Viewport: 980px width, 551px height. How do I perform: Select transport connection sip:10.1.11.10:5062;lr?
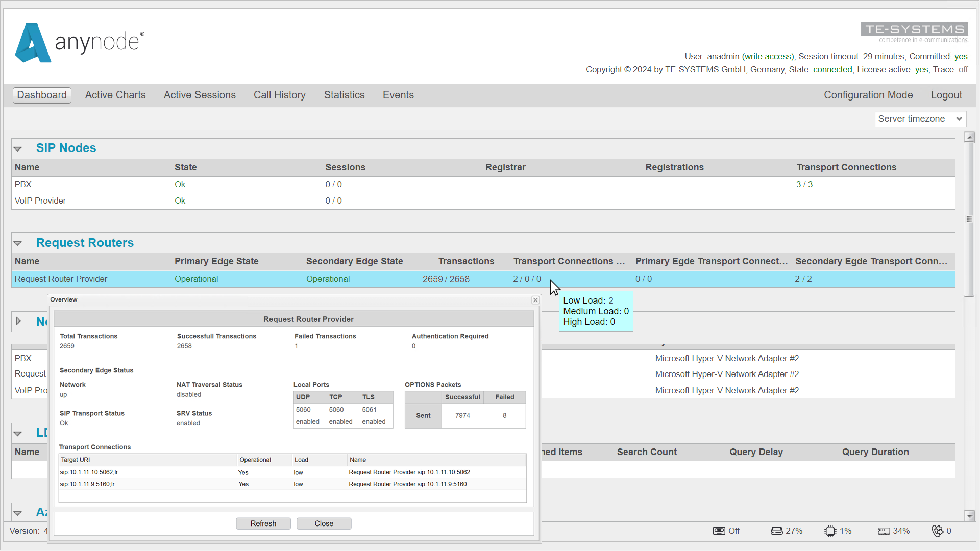[292, 472]
